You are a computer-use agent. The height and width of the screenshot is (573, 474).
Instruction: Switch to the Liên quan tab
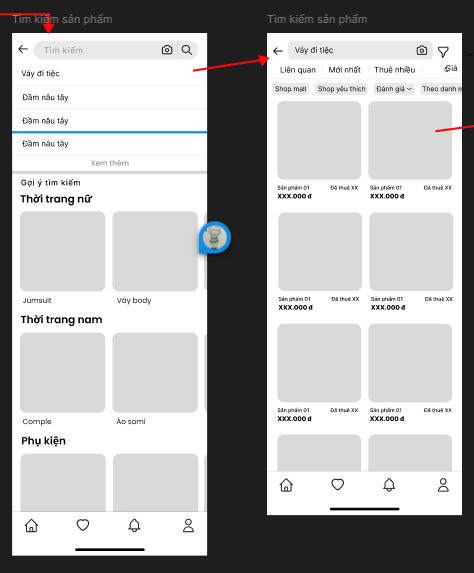pos(297,70)
